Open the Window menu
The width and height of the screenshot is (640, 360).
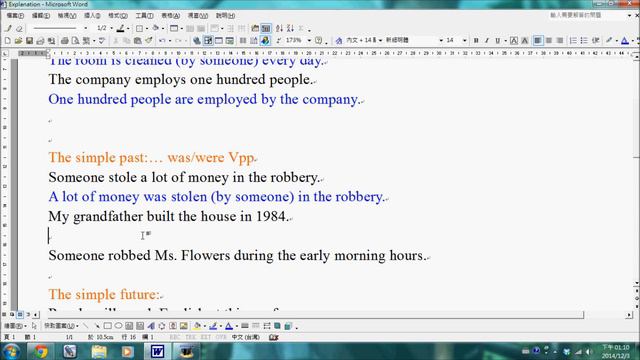198,16
